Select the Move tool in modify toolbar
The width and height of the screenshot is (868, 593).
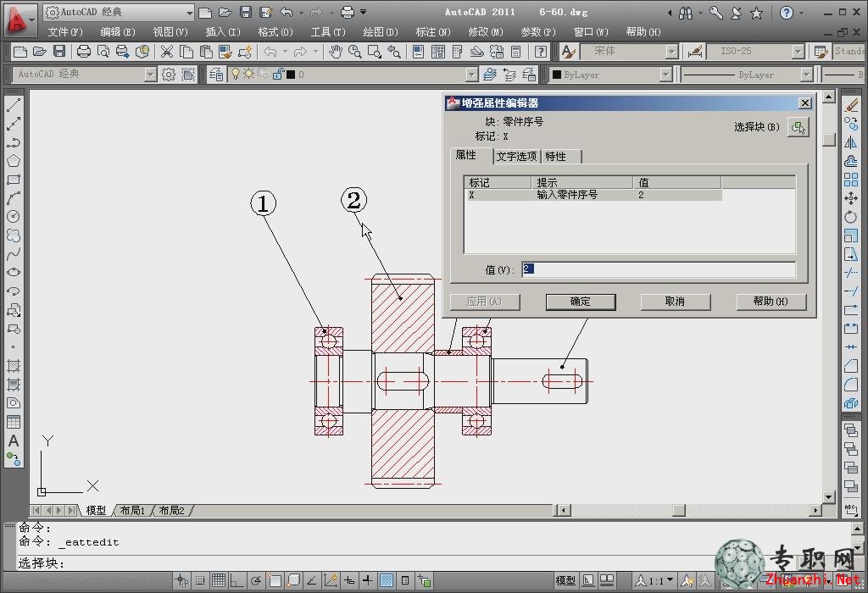851,198
